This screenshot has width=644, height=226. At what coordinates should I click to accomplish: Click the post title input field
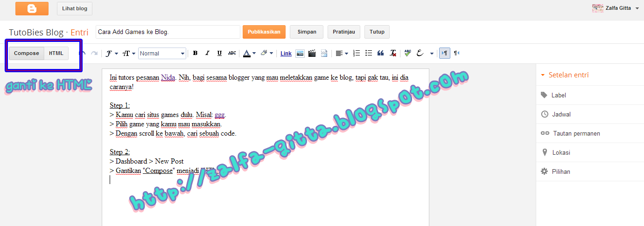168,32
